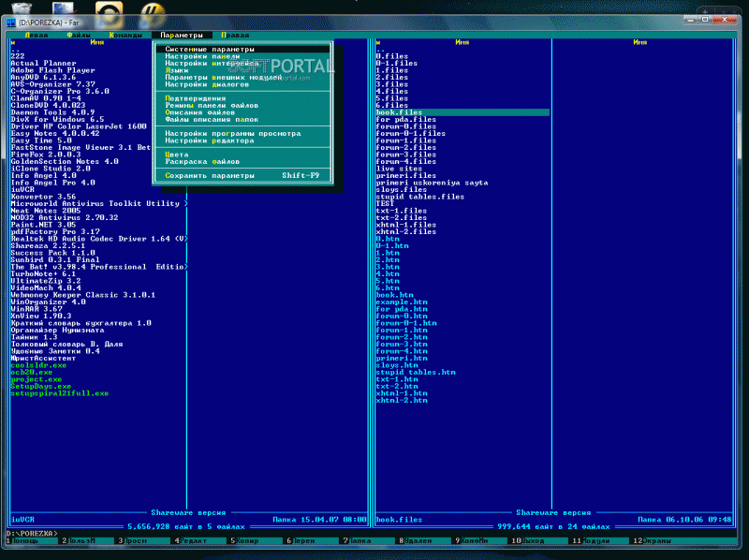Select file 'xhtml-2.htm'
This screenshot has width=749, height=560.
point(402,401)
